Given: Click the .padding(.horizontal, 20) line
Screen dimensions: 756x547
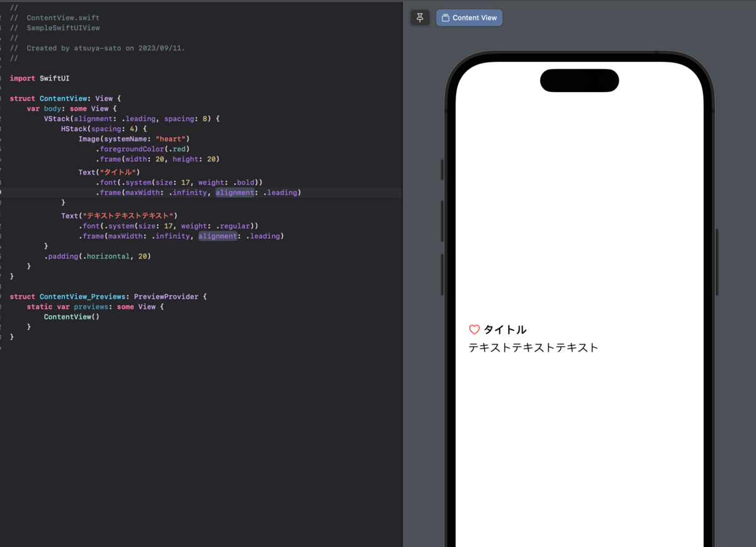Looking at the screenshot, I should point(97,256).
